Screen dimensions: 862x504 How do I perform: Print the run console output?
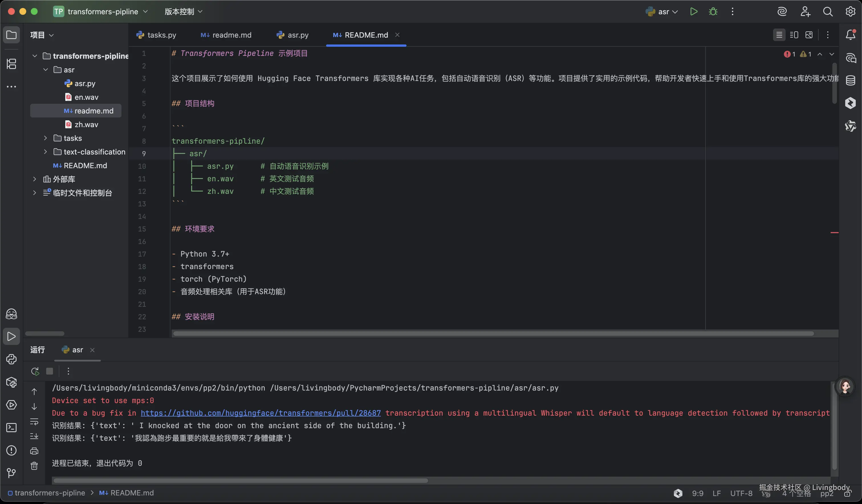coord(34,451)
